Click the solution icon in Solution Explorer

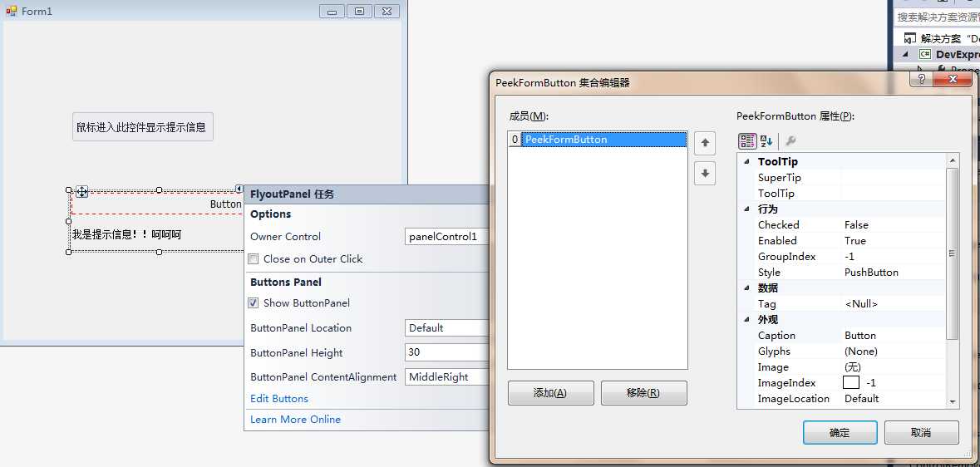[x=910, y=38]
